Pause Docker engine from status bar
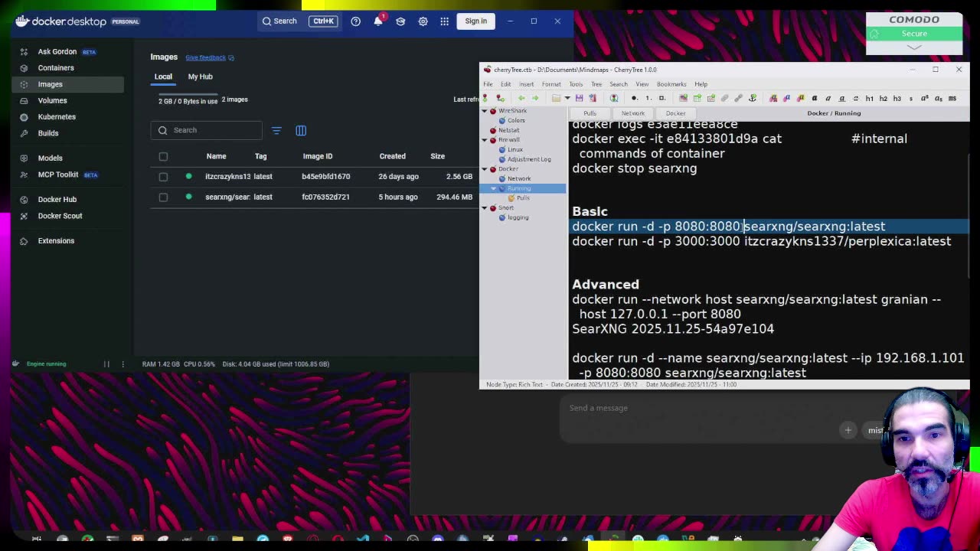The height and width of the screenshot is (551, 980). tap(106, 364)
